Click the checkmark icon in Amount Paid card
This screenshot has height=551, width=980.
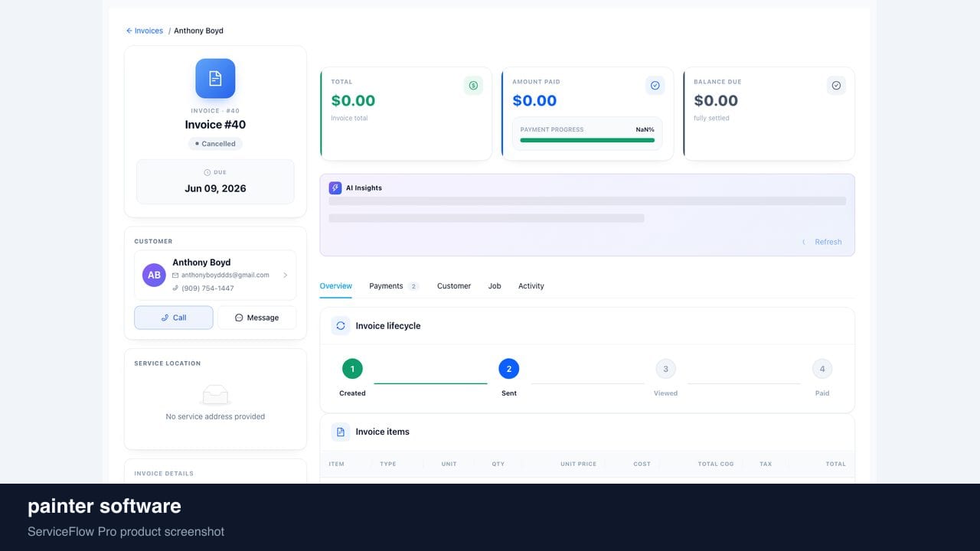pos(655,86)
